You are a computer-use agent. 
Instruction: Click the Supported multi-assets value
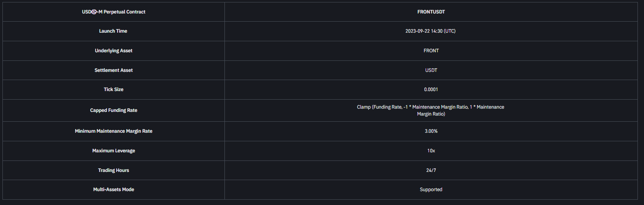tap(431, 189)
